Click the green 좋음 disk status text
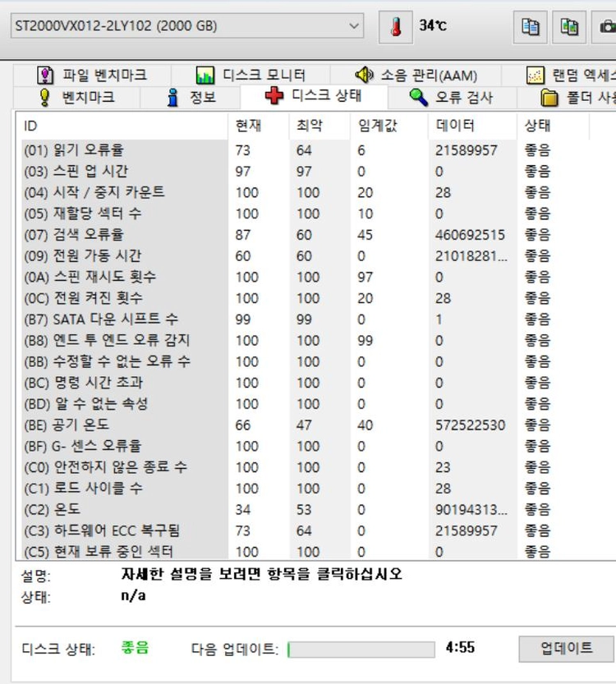The image size is (616, 684). tap(135, 648)
